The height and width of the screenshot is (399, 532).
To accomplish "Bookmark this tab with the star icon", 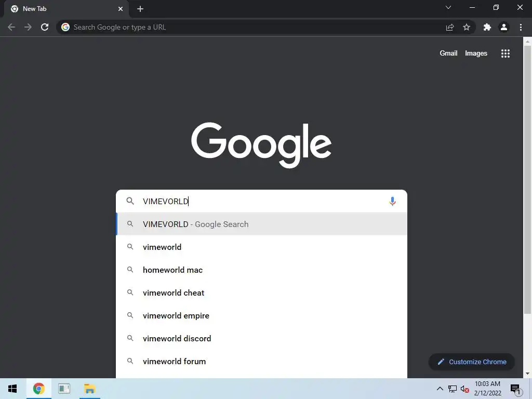I will 467,27.
